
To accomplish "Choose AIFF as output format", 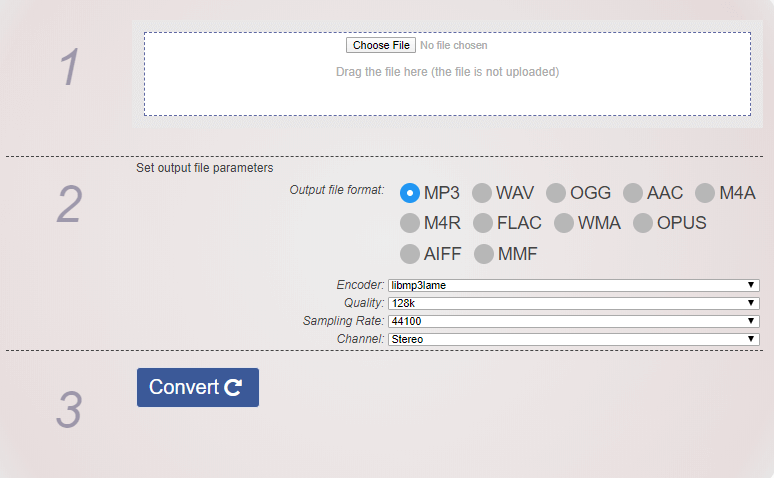I will pos(410,254).
